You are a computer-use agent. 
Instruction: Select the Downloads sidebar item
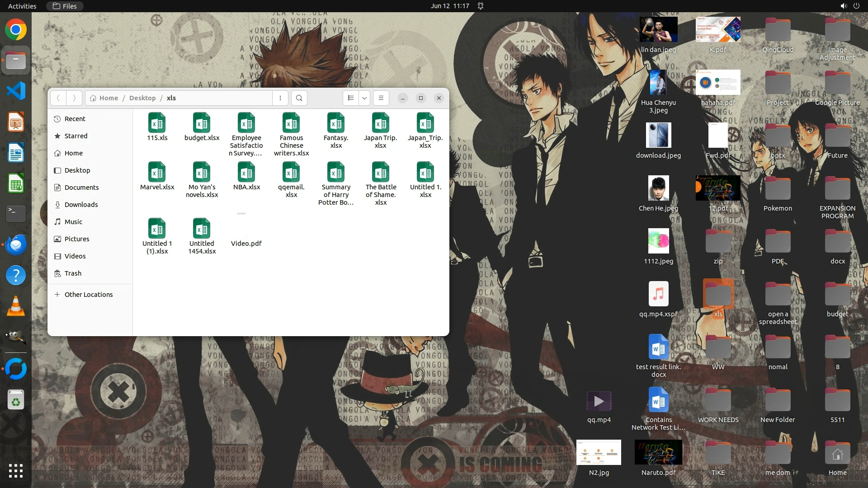pyautogui.click(x=81, y=205)
